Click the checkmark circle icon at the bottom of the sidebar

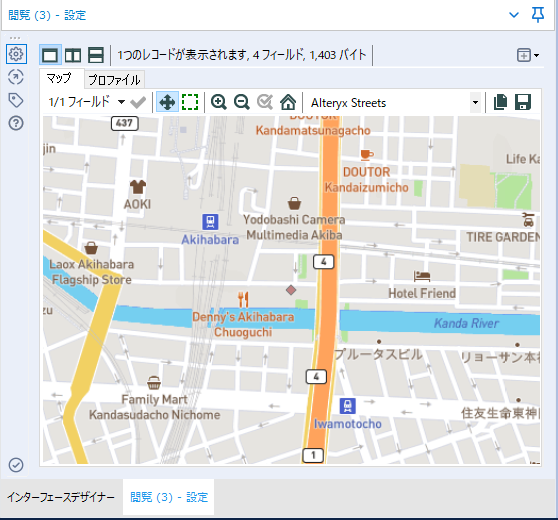pos(16,465)
